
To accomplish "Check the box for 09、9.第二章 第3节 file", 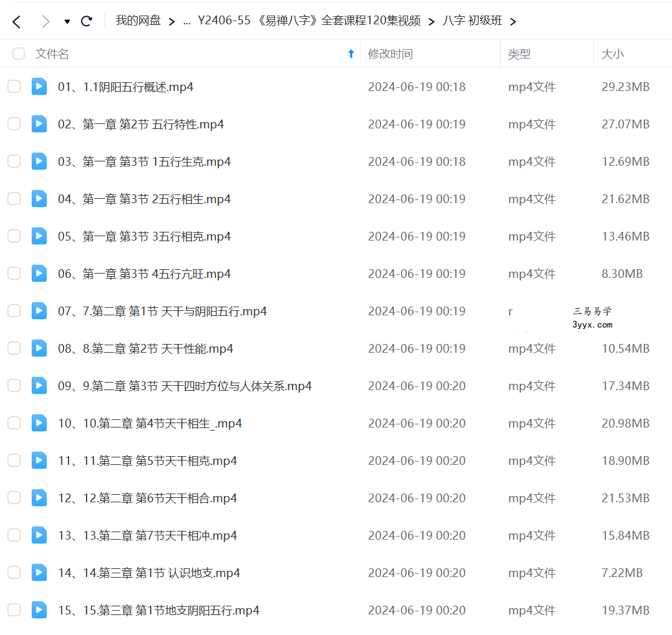I will coord(14,386).
